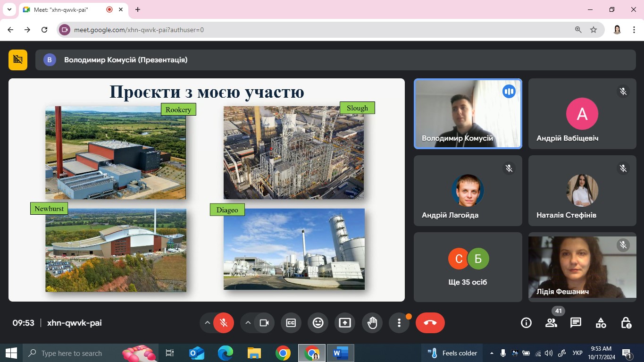Click the yellow presentation off icon

18,60
